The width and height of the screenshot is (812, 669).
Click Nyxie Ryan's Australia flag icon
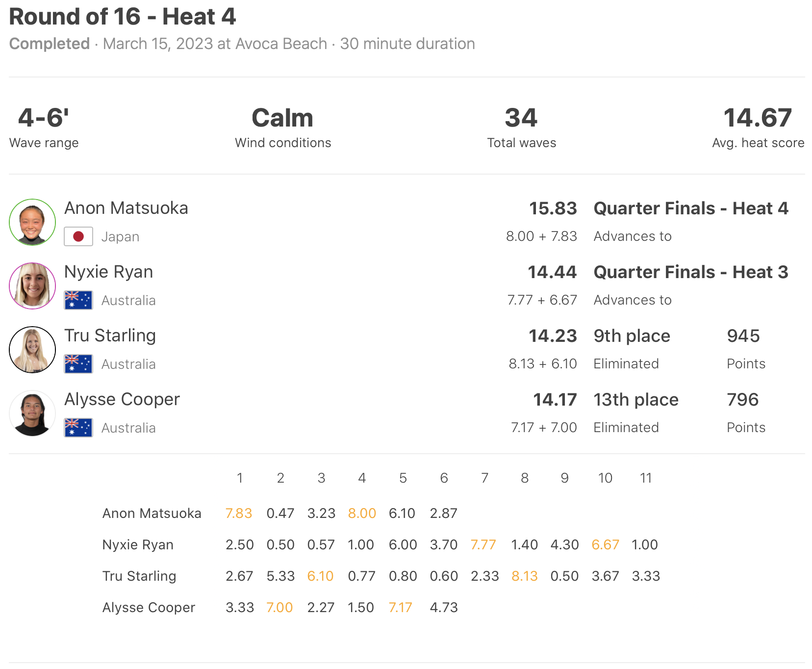78,300
